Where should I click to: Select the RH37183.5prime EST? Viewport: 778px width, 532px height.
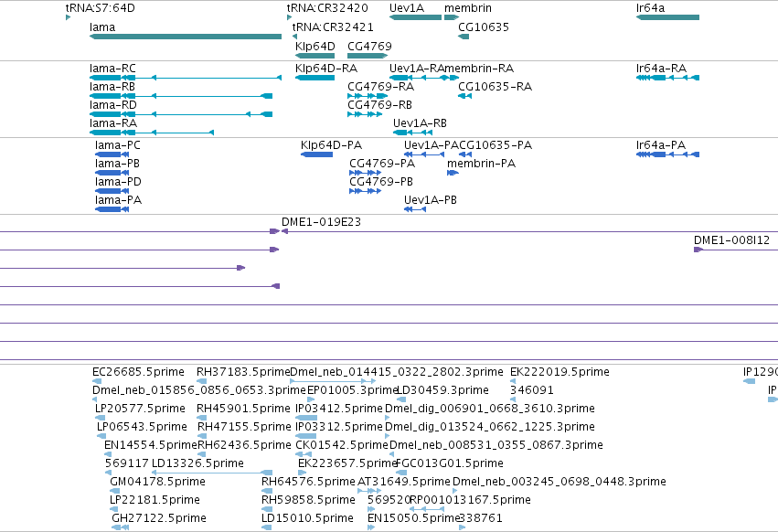pos(243,372)
